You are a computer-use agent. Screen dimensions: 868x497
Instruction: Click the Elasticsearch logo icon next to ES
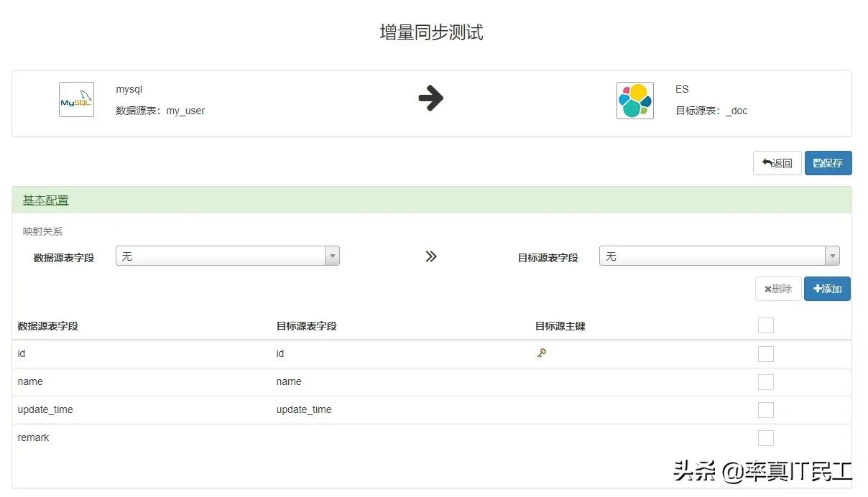635,100
